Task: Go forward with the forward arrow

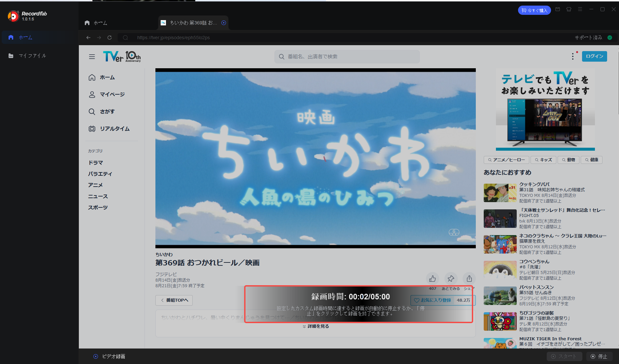Action: 99,38
